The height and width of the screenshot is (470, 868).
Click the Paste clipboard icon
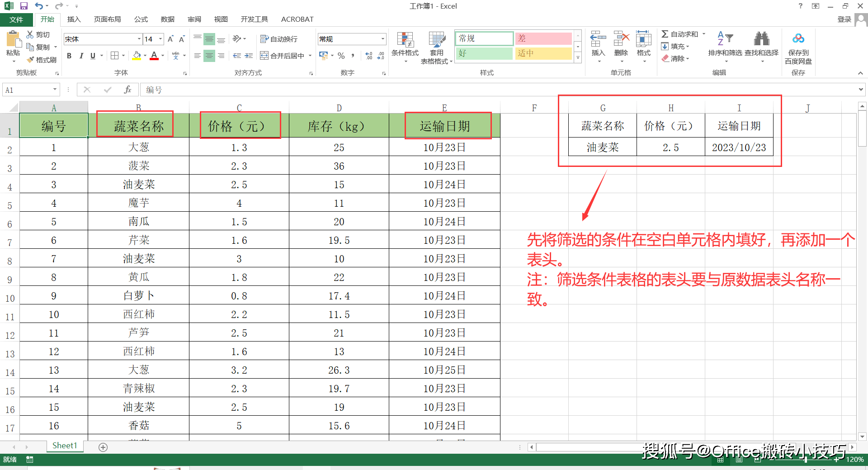click(13, 40)
